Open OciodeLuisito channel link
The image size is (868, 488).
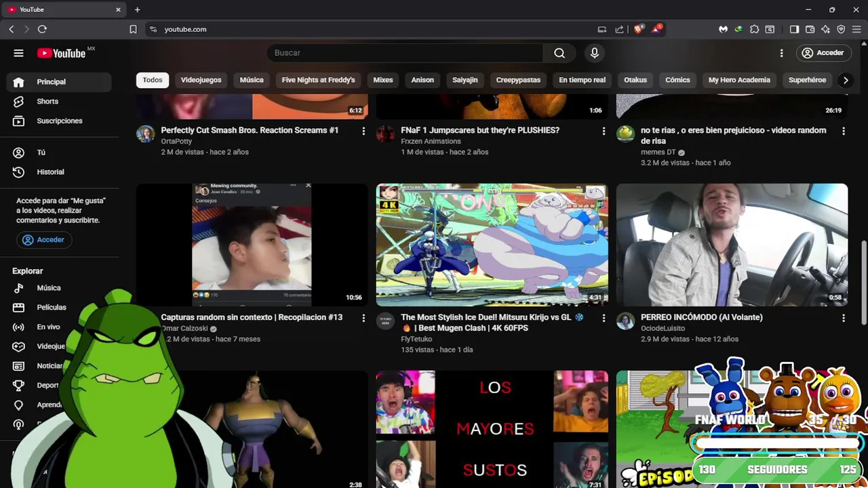pos(663,328)
